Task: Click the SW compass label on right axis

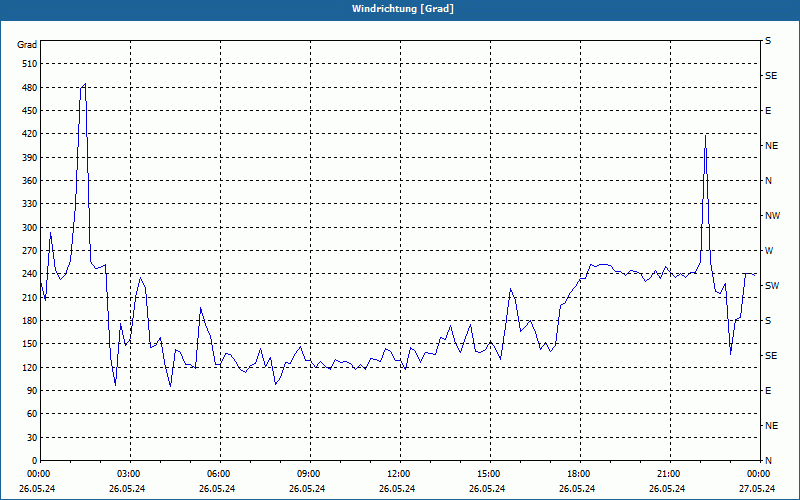Action: click(x=772, y=286)
